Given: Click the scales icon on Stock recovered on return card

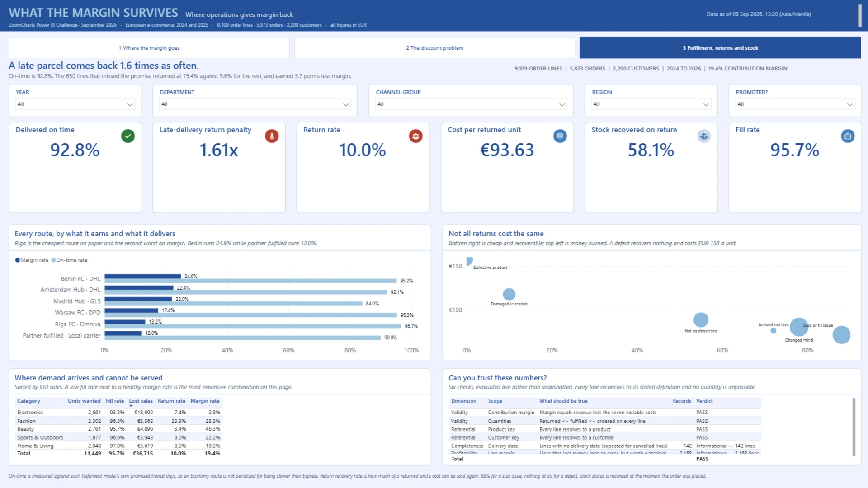Looking at the screenshot, I should (x=704, y=136).
